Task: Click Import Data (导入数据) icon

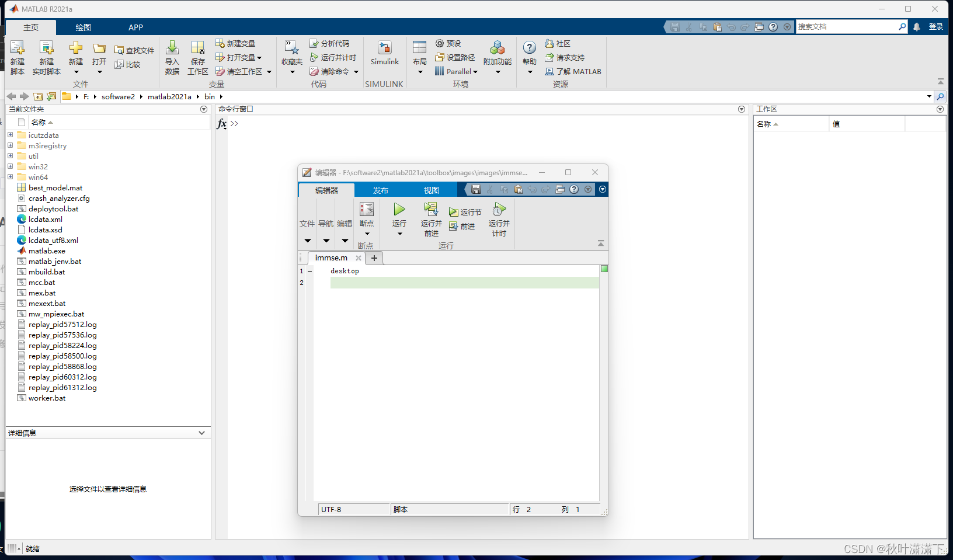Action: pos(172,48)
